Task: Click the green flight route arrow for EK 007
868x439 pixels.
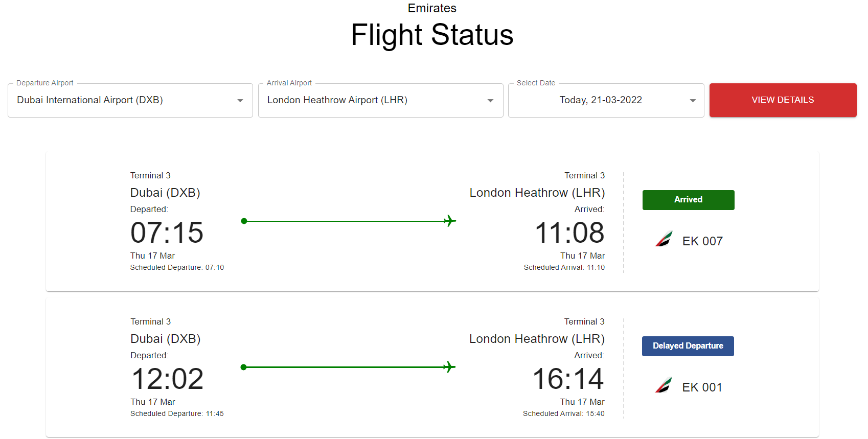Action: click(x=348, y=221)
